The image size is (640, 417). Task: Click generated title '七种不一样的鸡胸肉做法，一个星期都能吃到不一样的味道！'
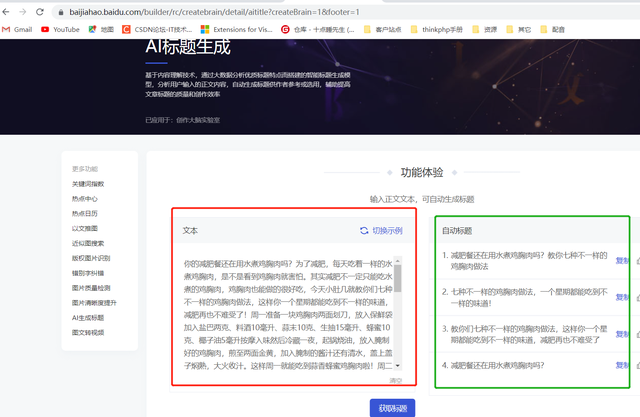pyautogui.click(x=529, y=297)
